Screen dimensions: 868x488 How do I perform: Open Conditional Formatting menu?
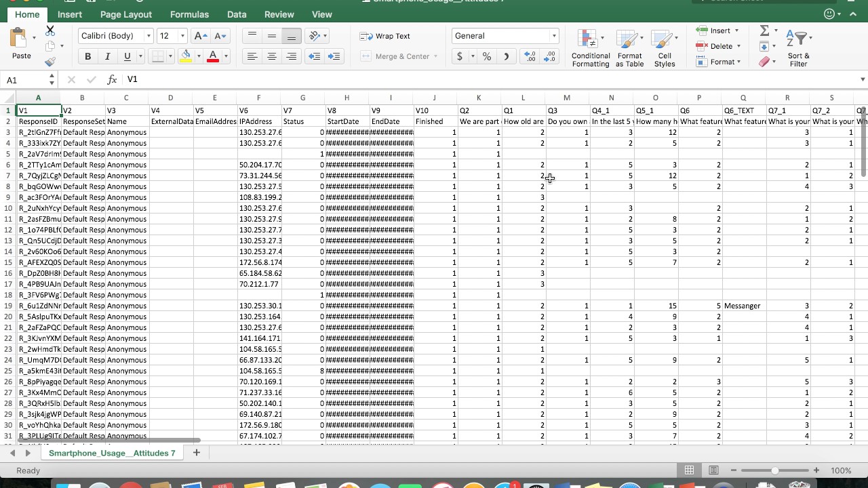[x=591, y=48]
